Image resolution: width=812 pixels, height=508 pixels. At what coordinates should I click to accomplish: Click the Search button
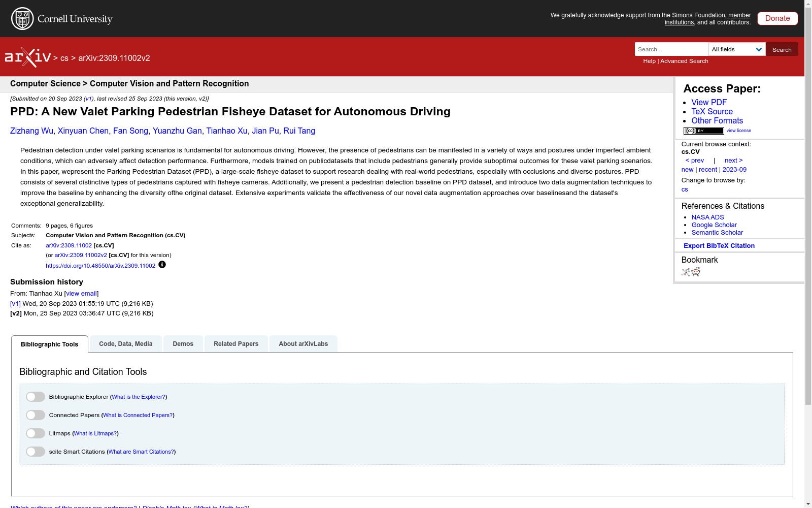click(782, 49)
